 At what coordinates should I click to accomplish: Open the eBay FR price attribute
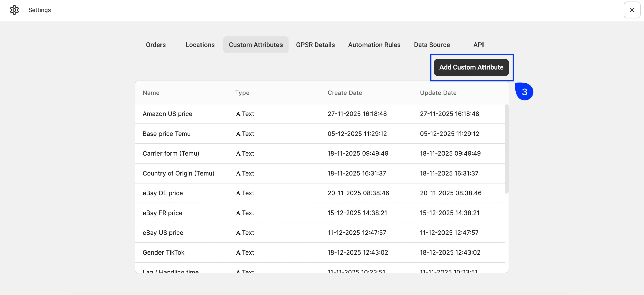[x=162, y=213]
